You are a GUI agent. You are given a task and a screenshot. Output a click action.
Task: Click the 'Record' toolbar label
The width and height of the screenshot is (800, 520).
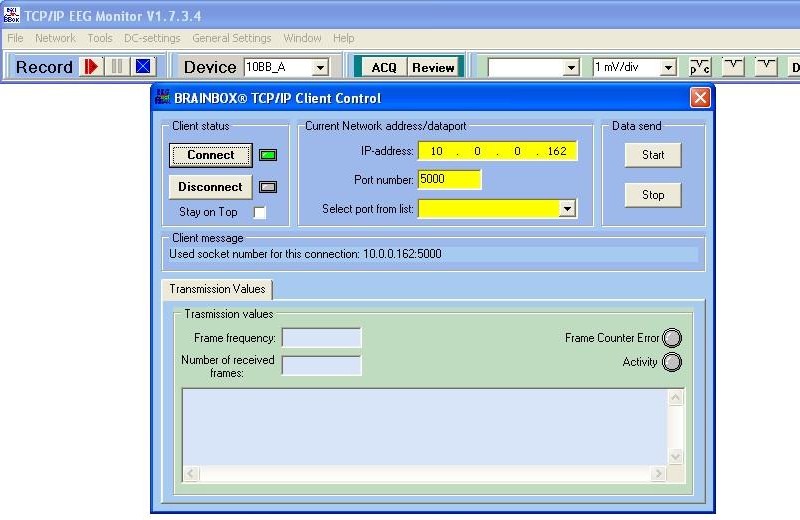point(44,67)
